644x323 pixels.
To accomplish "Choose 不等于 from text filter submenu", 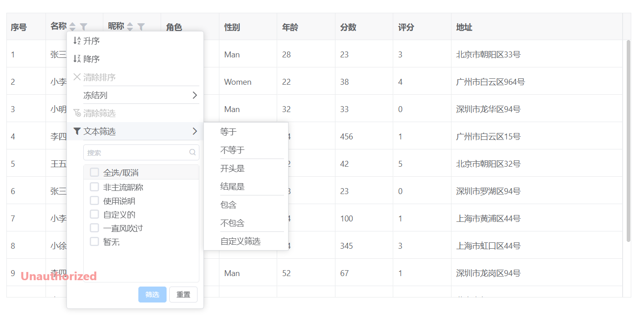I will click(x=246, y=150).
